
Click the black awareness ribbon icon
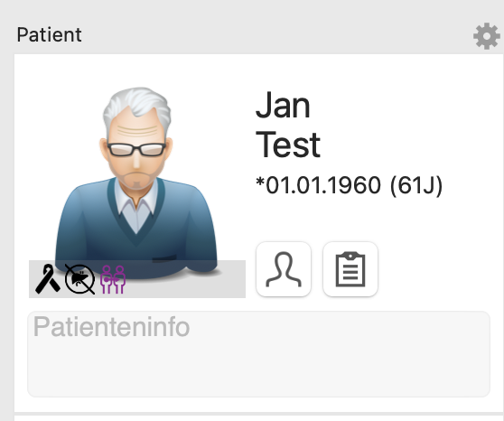click(48, 279)
